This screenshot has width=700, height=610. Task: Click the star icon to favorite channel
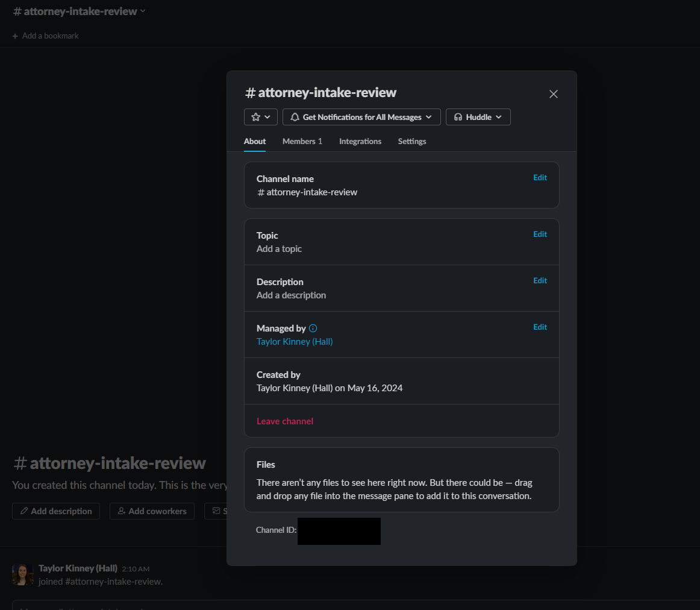pyautogui.click(x=255, y=116)
